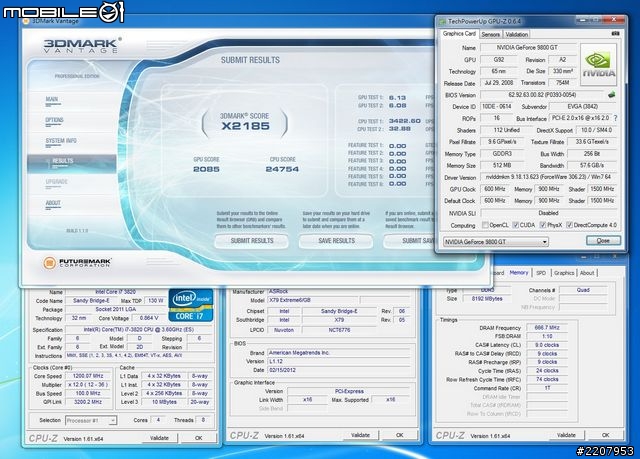640x459 pixels.
Task: Select RESULTS in 3DMark sidebar
Action: pos(72,163)
